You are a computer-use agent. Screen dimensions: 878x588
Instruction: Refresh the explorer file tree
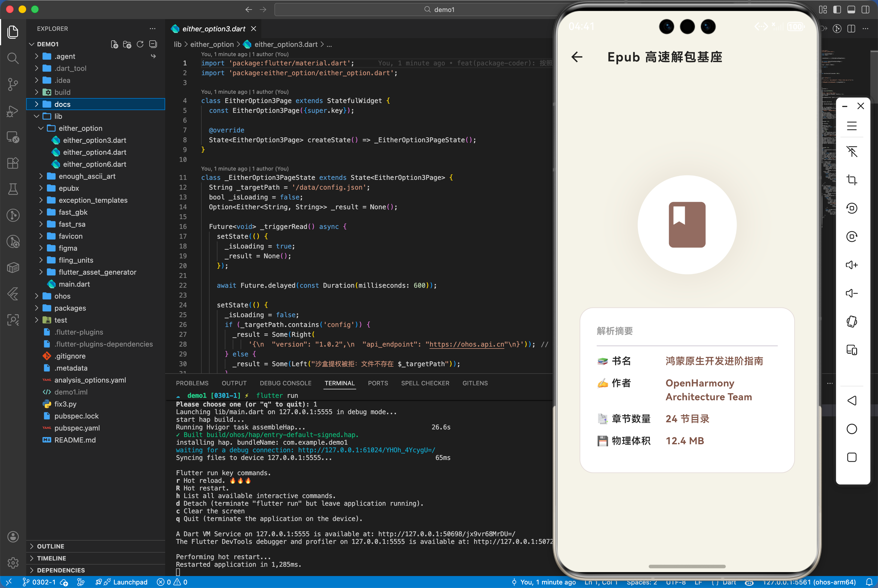coord(140,44)
